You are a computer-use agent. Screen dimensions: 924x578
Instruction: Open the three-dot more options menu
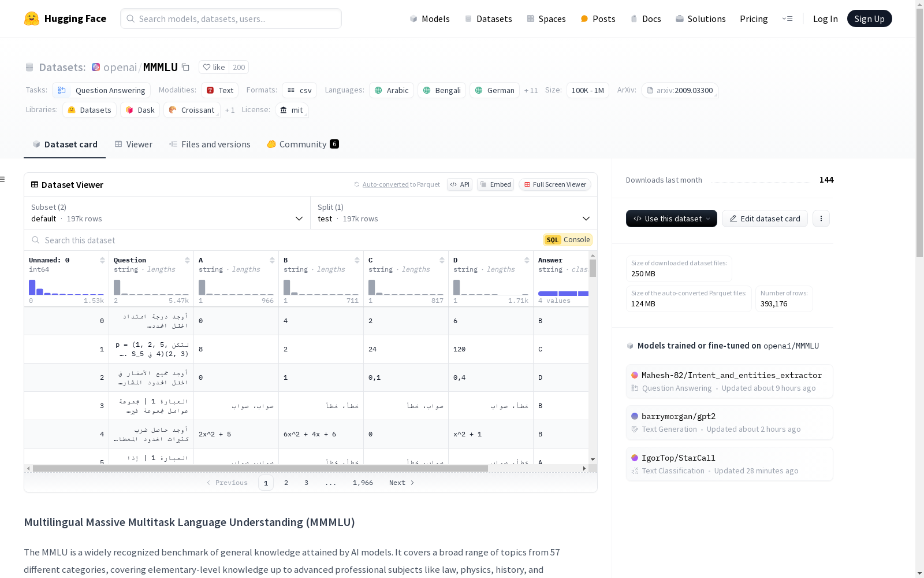pos(821,218)
